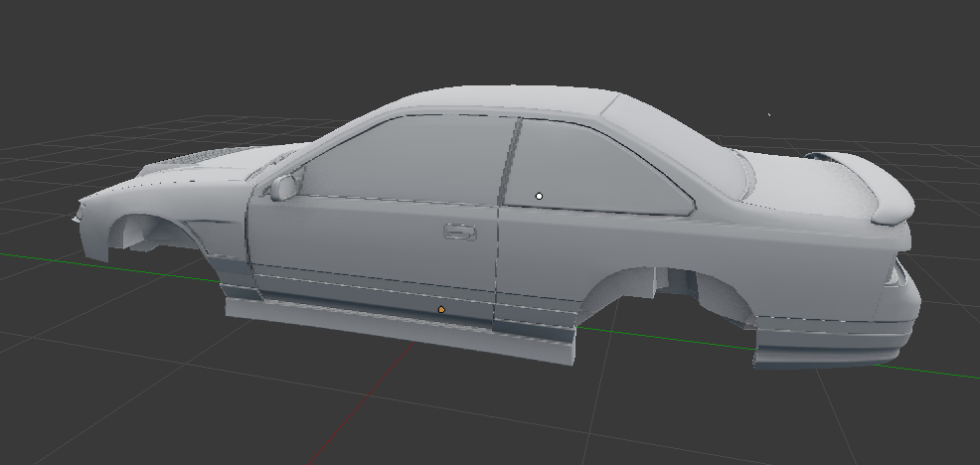
Task: Select the side skirt below the door
Action: click(x=400, y=330)
